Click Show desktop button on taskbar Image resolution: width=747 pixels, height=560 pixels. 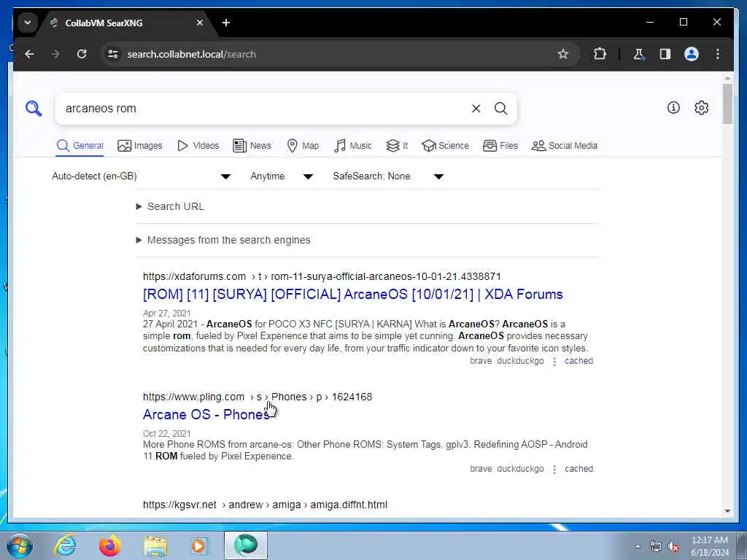pos(743,546)
